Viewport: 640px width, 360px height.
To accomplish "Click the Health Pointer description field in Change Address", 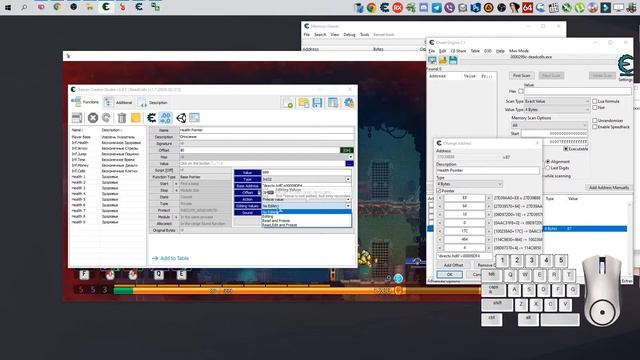I will point(487,170).
